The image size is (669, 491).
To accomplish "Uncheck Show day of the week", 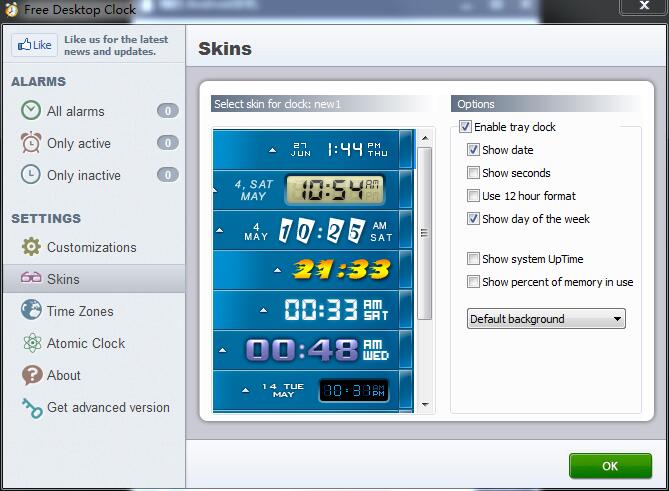I will (474, 219).
